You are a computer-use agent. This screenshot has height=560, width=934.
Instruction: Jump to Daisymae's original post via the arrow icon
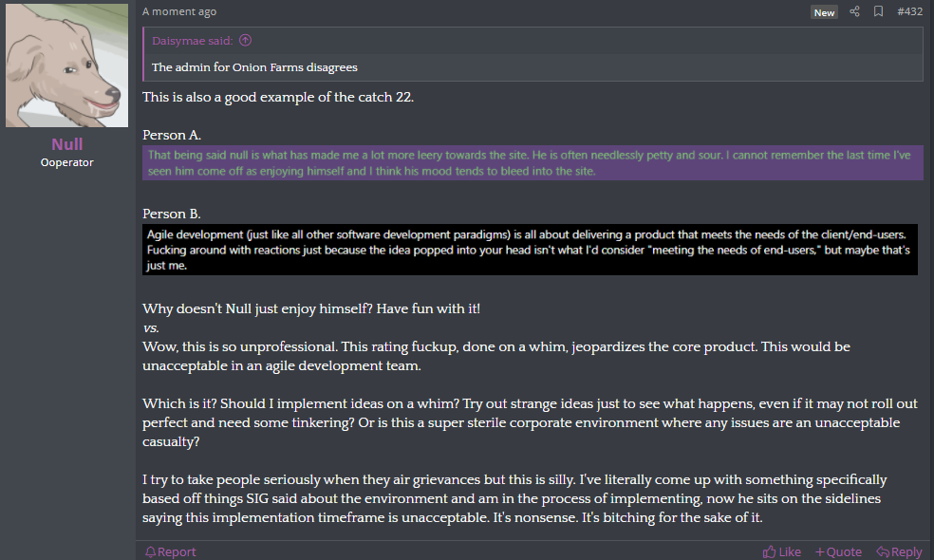(246, 41)
